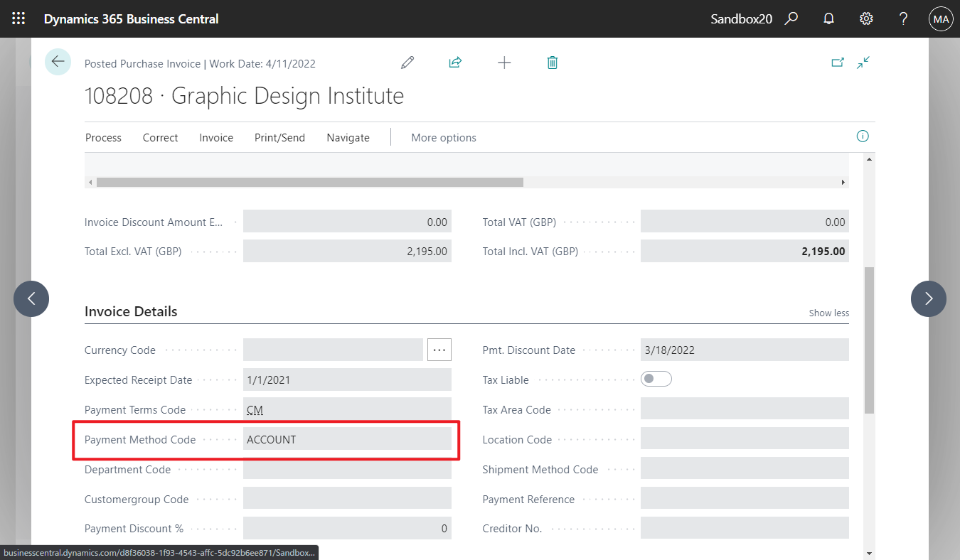
Task: Open notifications via the bell icon
Action: (828, 18)
